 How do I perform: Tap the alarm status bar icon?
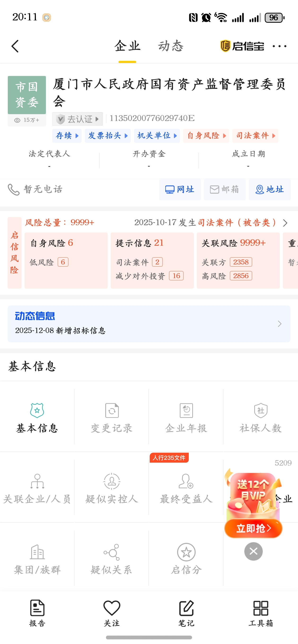pos(206,18)
